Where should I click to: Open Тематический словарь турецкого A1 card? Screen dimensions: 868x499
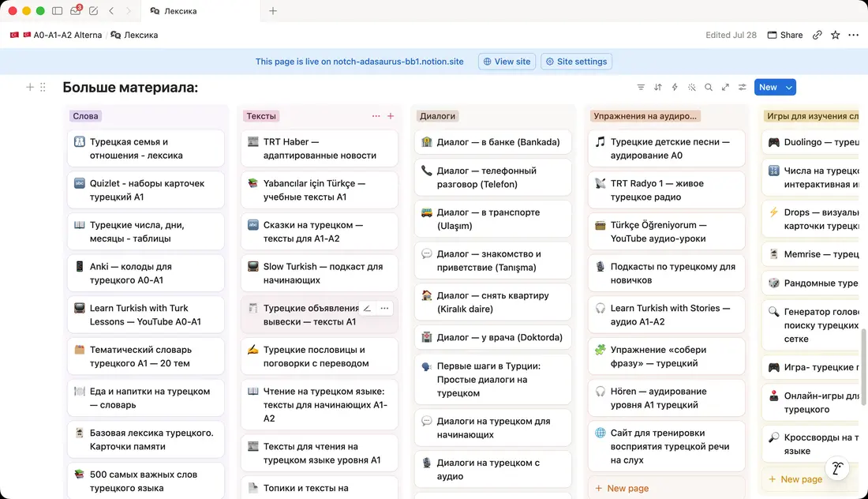146,356
